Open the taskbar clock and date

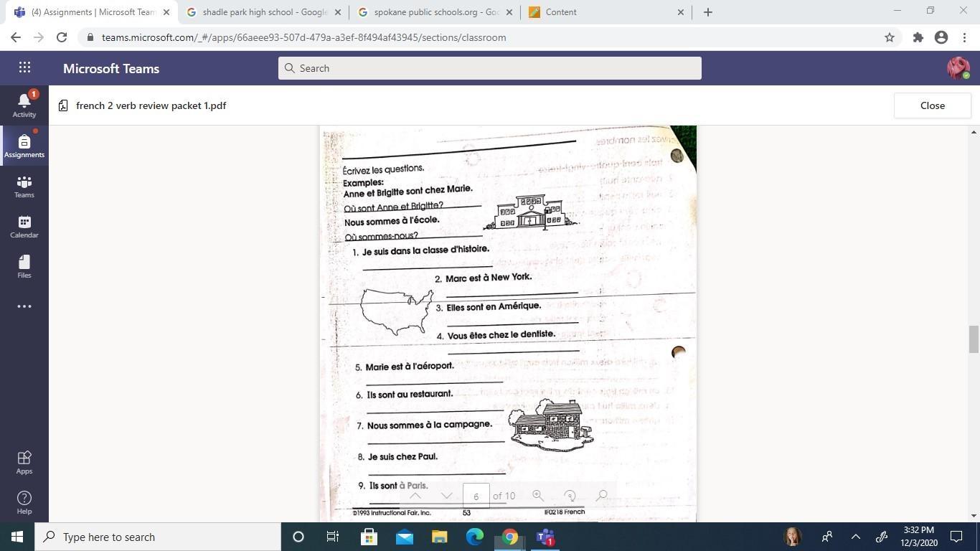tap(919, 537)
